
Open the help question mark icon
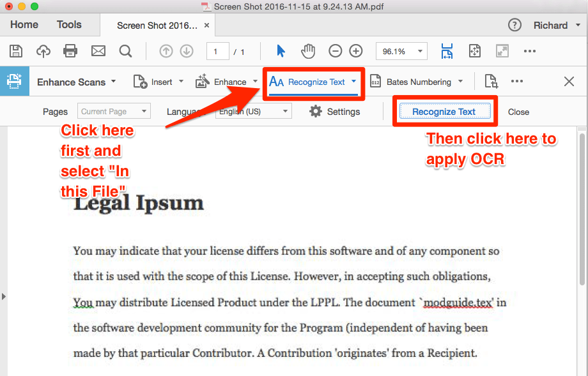514,25
